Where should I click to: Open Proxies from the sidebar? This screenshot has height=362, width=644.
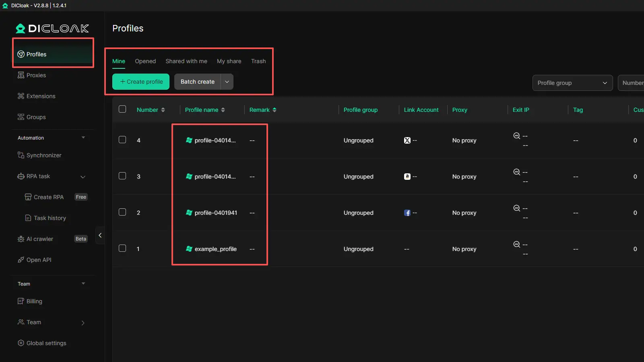tap(36, 75)
